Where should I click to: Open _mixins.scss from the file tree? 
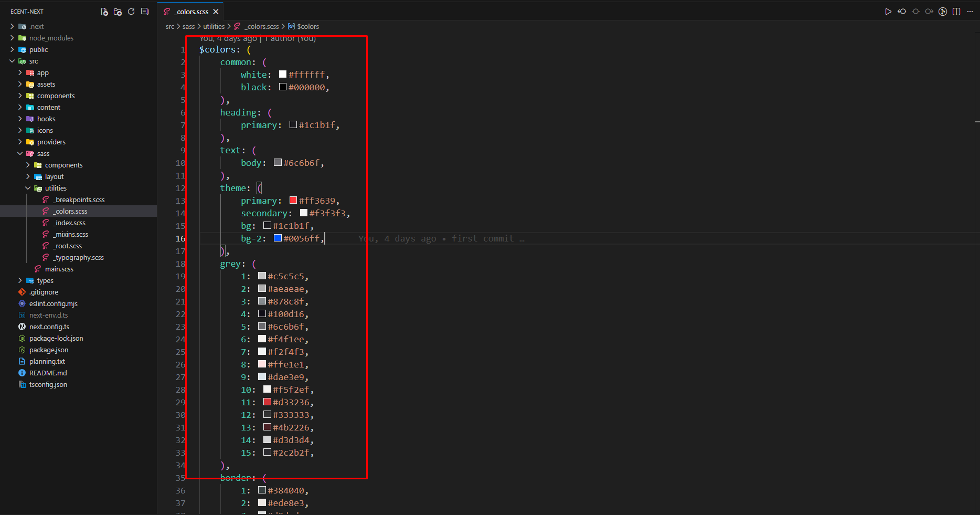(x=71, y=234)
